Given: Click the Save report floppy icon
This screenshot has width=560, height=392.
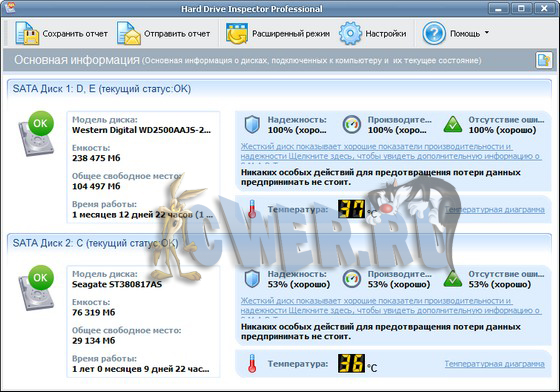Looking at the screenshot, I should tap(26, 33).
